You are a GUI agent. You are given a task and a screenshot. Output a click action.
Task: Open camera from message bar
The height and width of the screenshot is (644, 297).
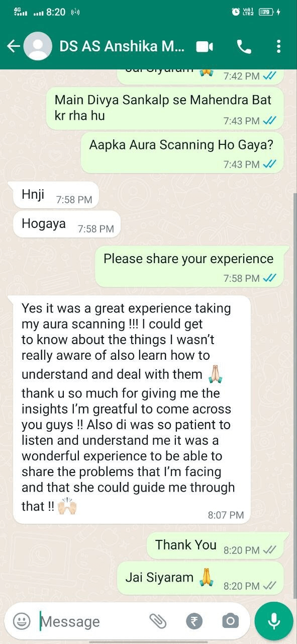tap(230, 621)
